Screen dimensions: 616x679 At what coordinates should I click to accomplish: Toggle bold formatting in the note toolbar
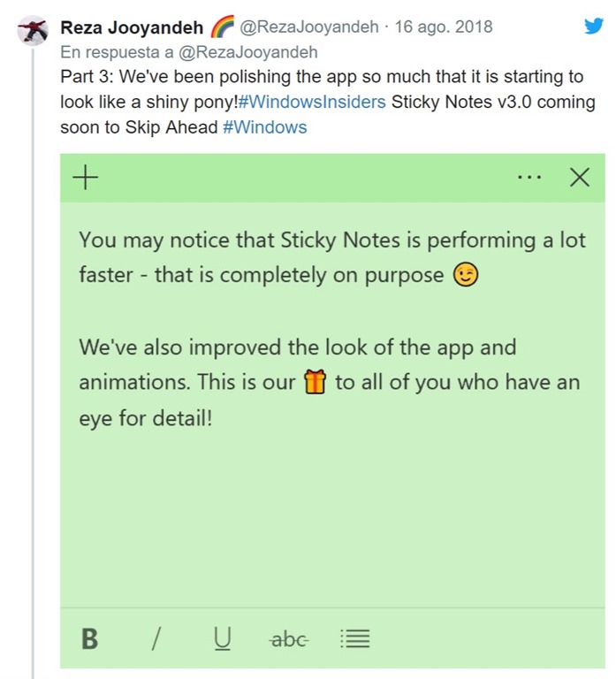pyautogui.click(x=89, y=639)
